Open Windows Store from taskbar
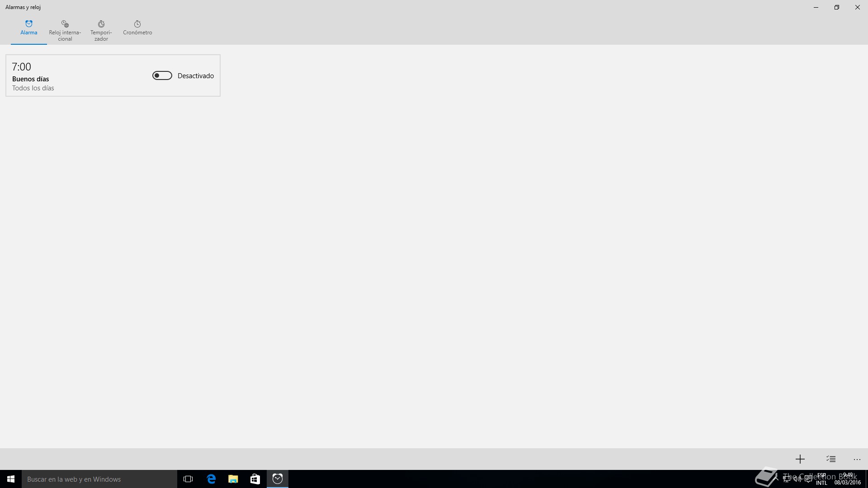Image resolution: width=868 pixels, height=488 pixels. coord(255,479)
